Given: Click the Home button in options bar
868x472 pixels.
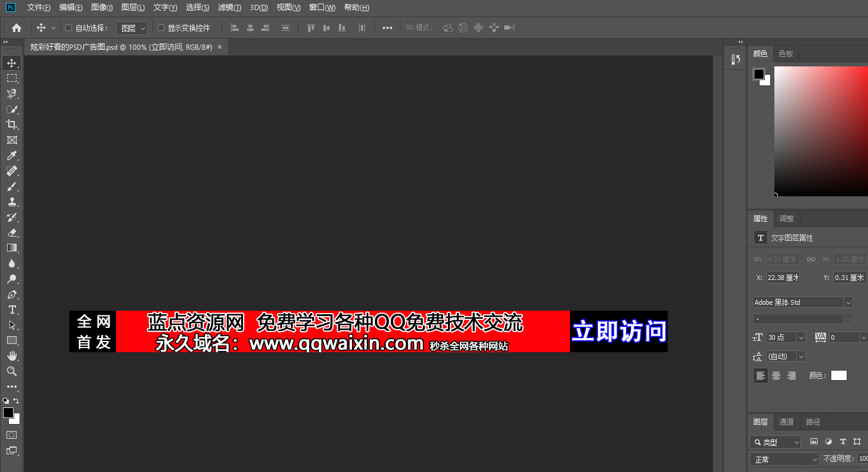Looking at the screenshot, I should point(17,28).
